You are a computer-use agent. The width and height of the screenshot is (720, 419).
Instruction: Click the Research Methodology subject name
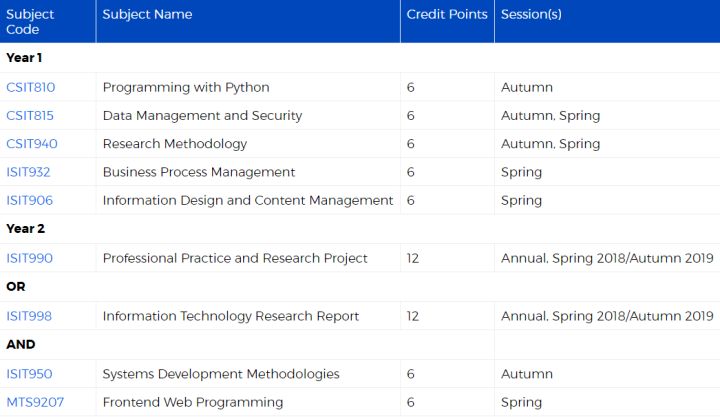click(175, 144)
